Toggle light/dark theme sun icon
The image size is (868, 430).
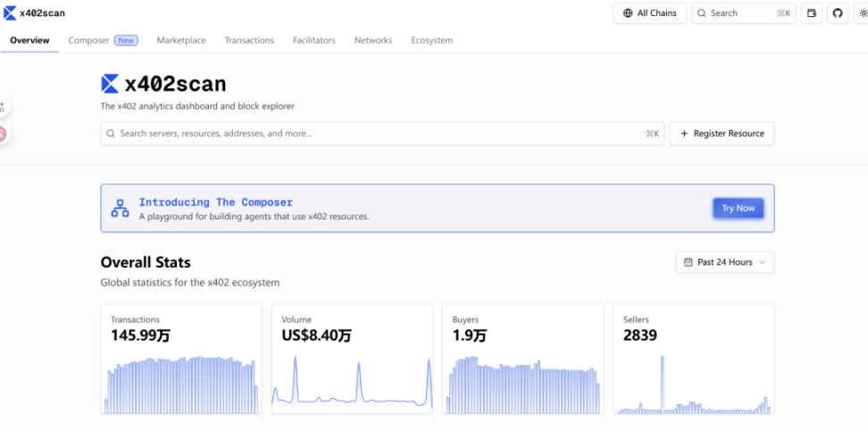click(x=862, y=13)
